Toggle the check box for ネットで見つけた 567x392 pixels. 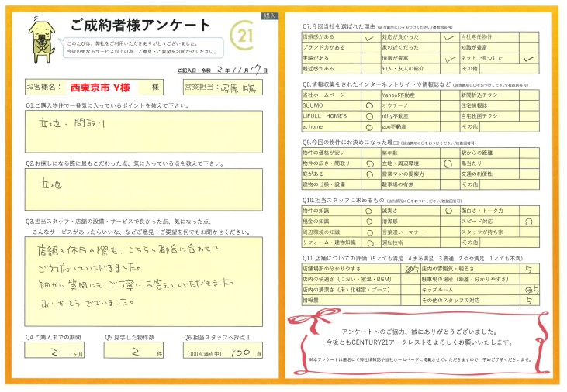coord(529,57)
